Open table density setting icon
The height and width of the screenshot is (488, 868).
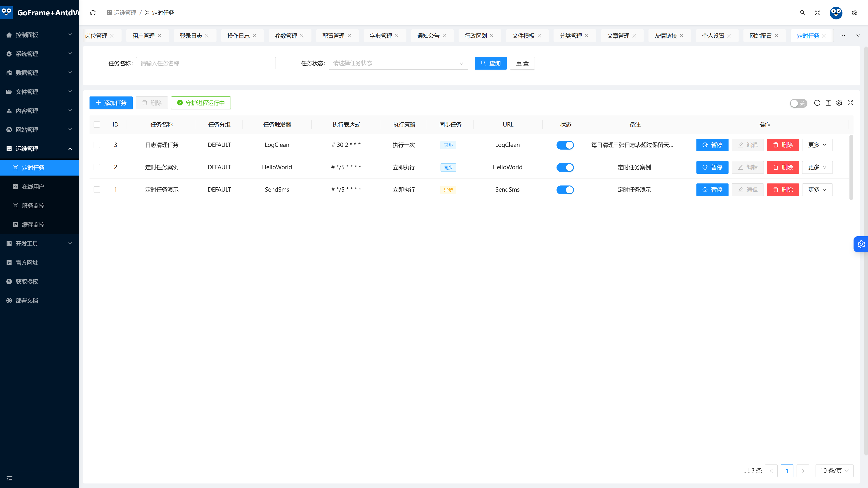click(x=828, y=103)
